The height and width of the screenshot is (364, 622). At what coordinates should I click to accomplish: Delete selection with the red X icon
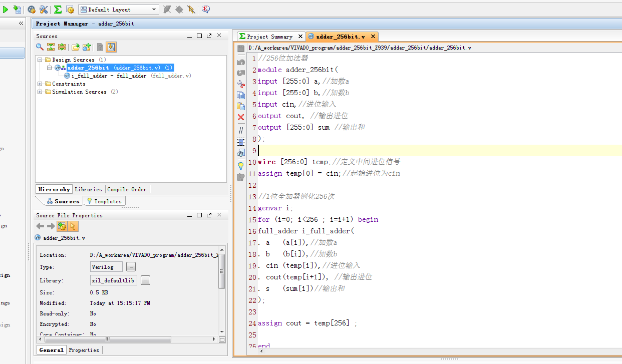click(241, 117)
